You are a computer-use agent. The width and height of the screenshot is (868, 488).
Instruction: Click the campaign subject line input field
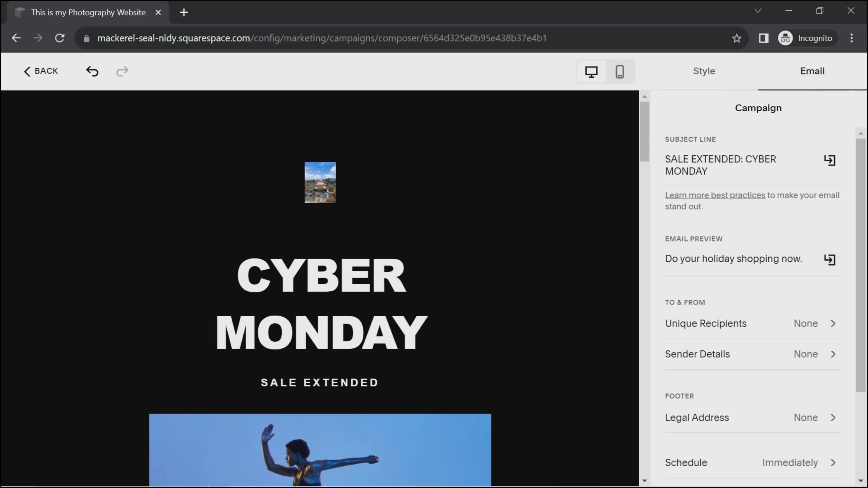[x=721, y=165]
